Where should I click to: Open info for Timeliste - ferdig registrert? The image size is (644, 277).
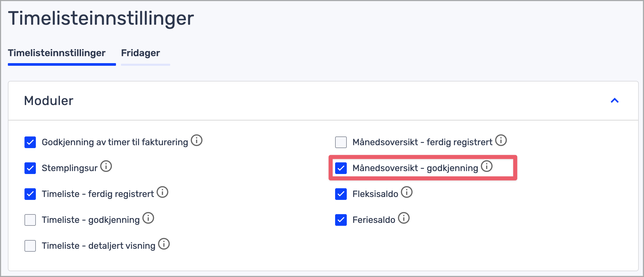(163, 192)
